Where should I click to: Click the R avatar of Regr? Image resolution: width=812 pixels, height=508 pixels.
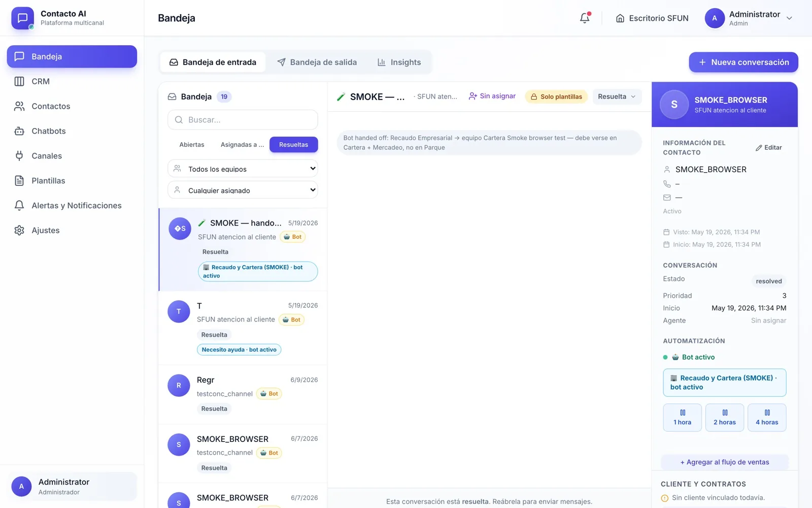(x=179, y=386)
